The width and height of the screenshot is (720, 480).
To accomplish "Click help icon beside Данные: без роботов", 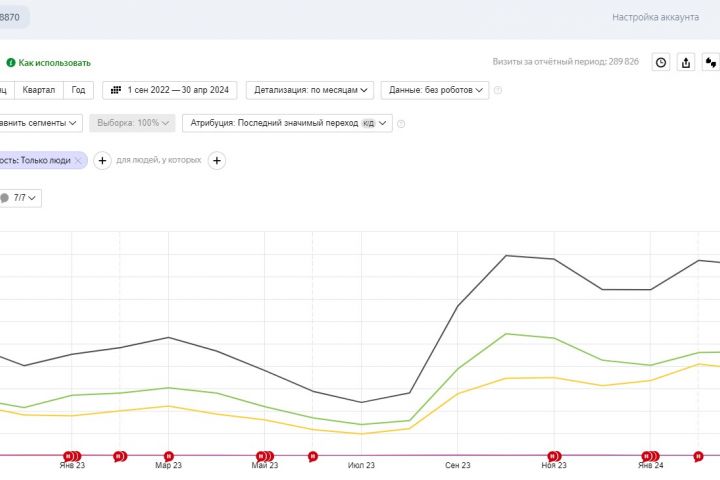I will pyautogui.click(x=498, y=90).
